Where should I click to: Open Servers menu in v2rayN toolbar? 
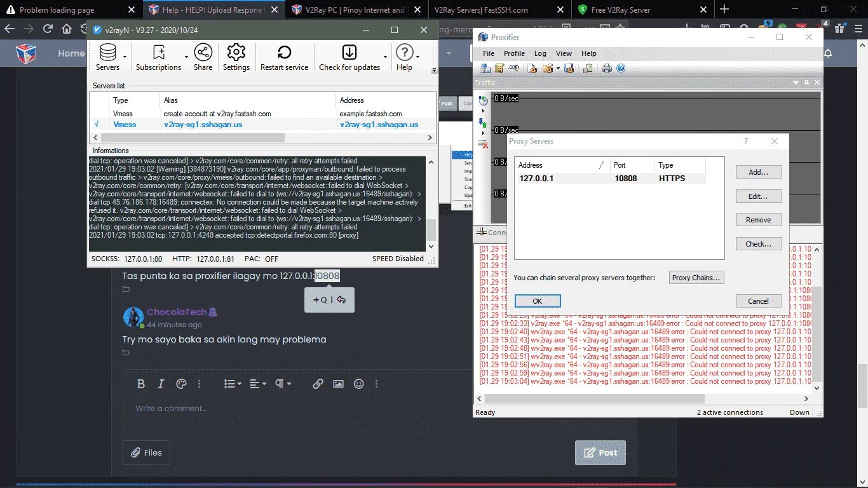107,57
